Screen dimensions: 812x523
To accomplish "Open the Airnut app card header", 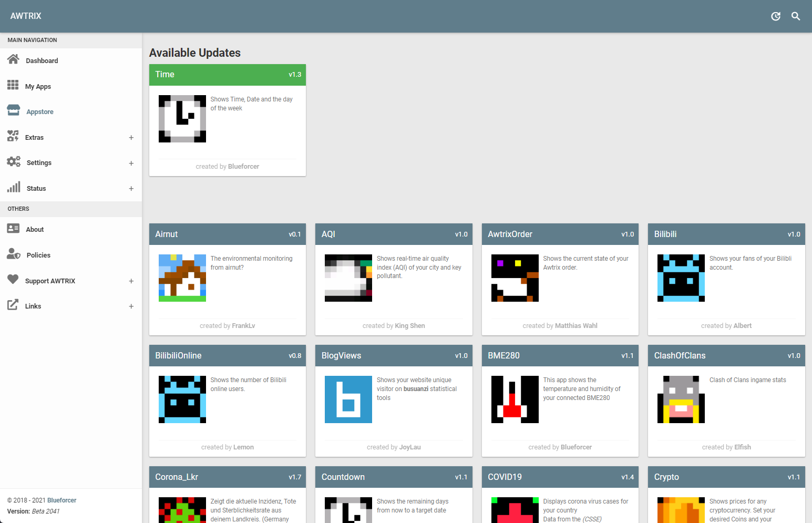I will [228, 234].
